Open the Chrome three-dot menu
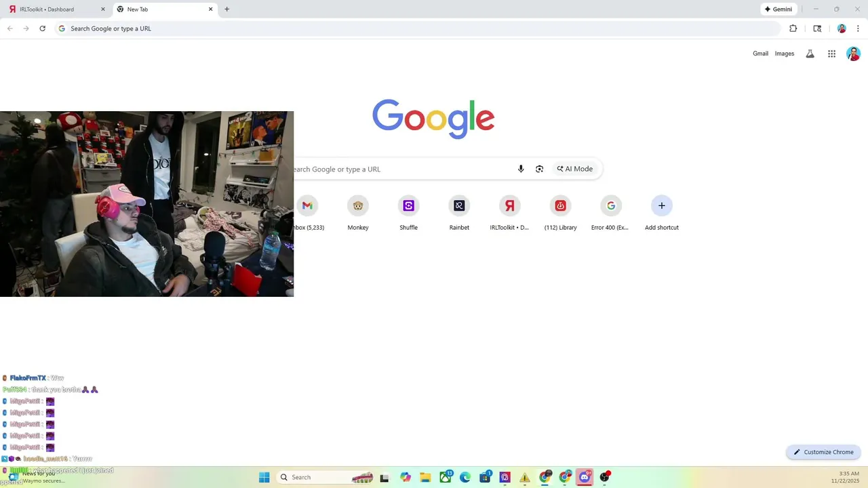This screenshot has width=868, height=488. tap(858, 28)
